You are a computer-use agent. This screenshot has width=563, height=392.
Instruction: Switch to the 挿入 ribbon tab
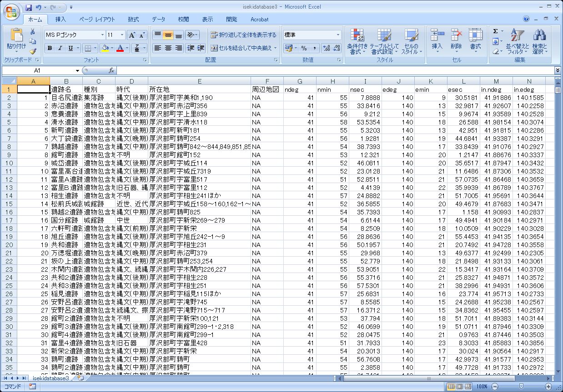(x=60, y=20)
